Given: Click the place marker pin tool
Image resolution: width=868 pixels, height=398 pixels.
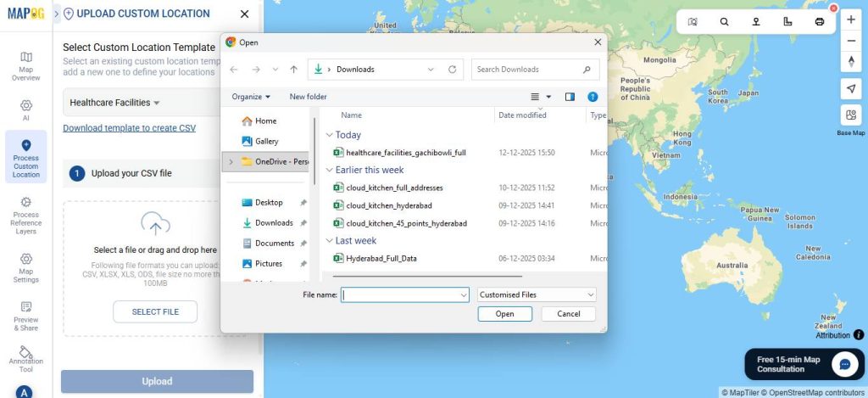Looking at the screenshot, I should click(756, 22).
